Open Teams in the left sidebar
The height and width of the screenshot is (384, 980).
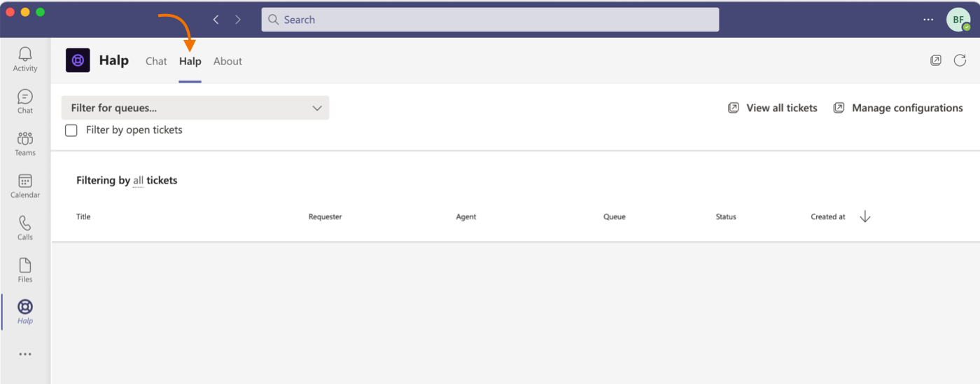[x=25, y=144]
